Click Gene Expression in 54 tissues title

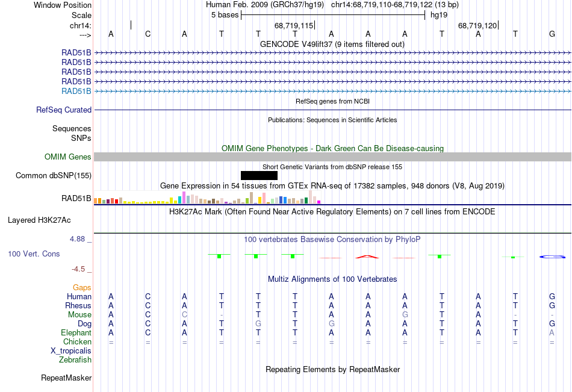(332, 186)
